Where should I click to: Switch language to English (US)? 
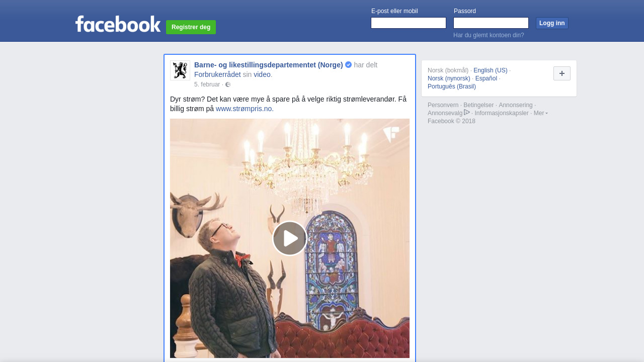coord(490,70)
